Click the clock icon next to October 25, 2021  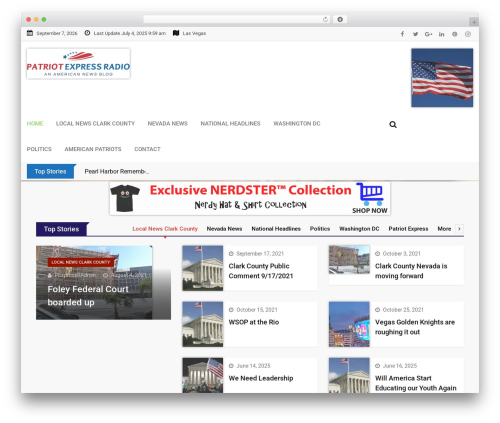tap(377, 310)
